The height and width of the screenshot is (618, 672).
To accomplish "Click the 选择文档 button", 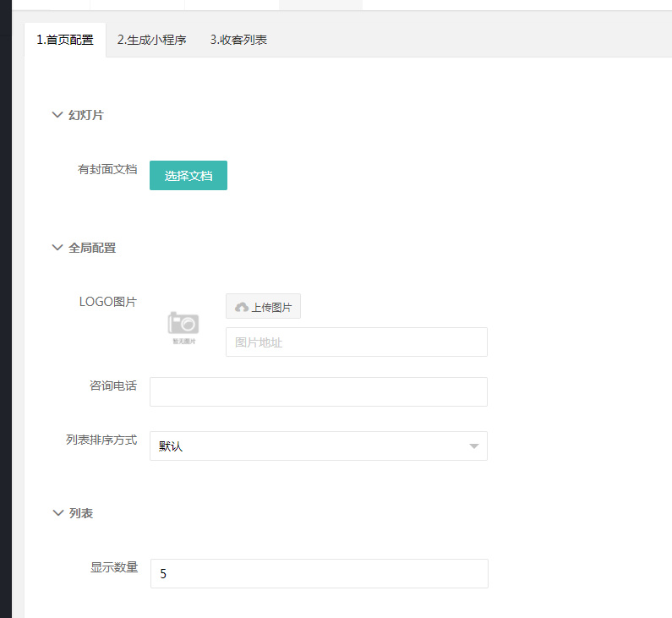I will pyautogui.click(x=188, y=175).
